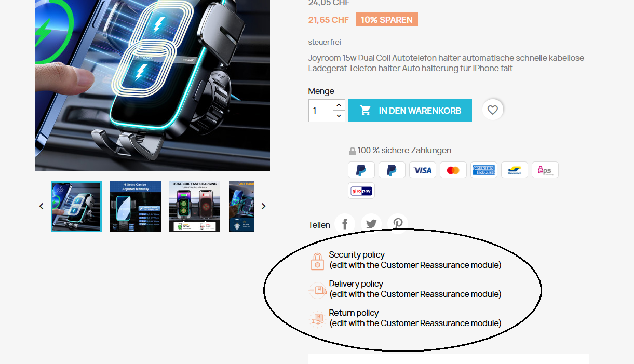This screenshot has height=364, width=634.
Task: Click the steuerfrei tax label
Action: [x=325, y=42]
